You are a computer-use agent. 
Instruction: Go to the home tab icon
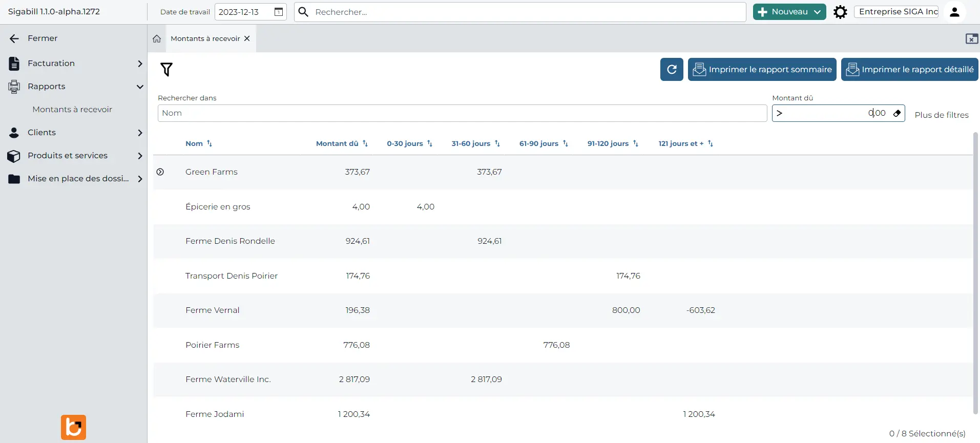pyautogui.click(x=157, y=39)
